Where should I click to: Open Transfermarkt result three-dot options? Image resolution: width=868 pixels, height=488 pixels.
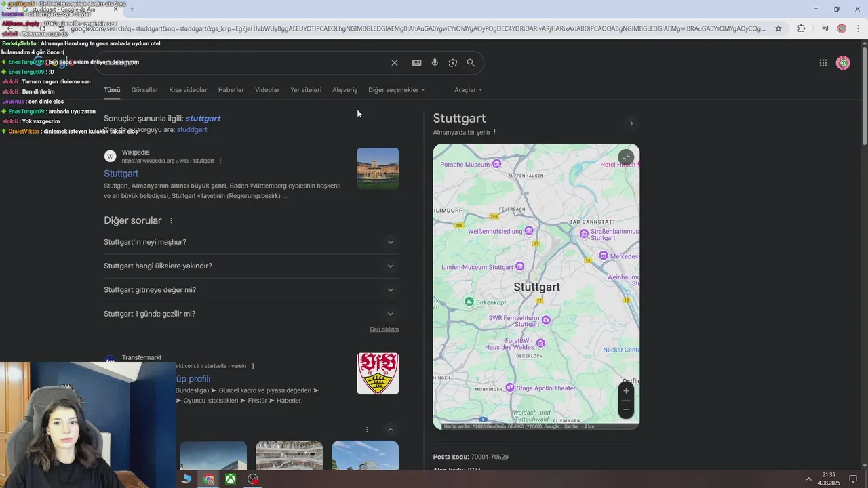point(253,366)
